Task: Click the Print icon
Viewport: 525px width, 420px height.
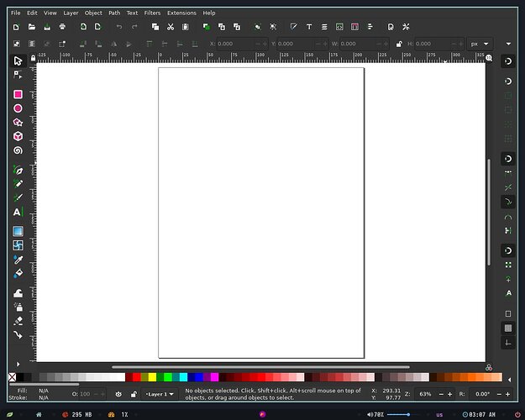Action: [x=62, y=27]
